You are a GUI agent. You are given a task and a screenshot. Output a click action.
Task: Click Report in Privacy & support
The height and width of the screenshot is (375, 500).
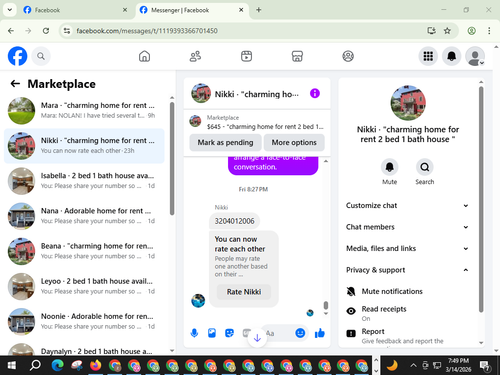point(407,336)
